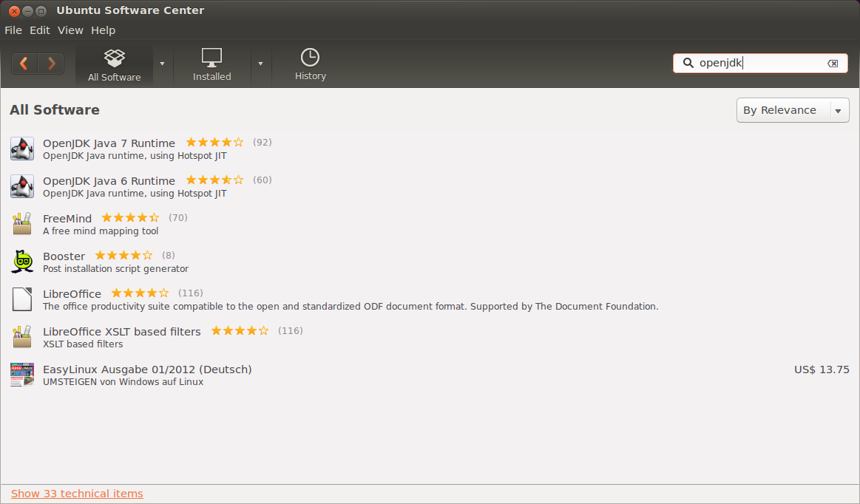Click 'UMSTEIGEN von Windows auf Linux' description
The image size is (860, 504).
click(x=123, y=382)
